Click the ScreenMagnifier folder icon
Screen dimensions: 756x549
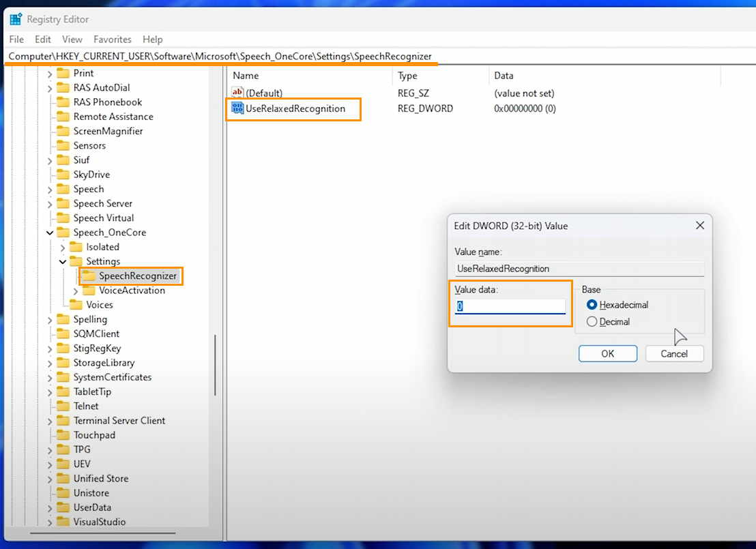pyautogui.click(x=63, y=131)
